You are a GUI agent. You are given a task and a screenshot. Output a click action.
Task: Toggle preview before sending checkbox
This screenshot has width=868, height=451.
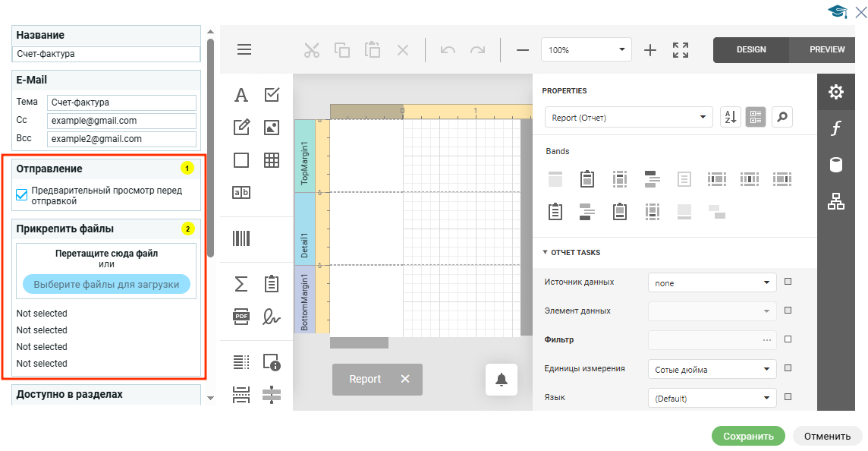coord(22,196)
